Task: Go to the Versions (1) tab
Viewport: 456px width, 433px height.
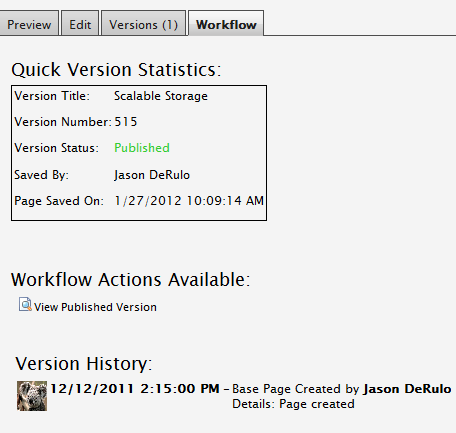Action: coord(143,25)
